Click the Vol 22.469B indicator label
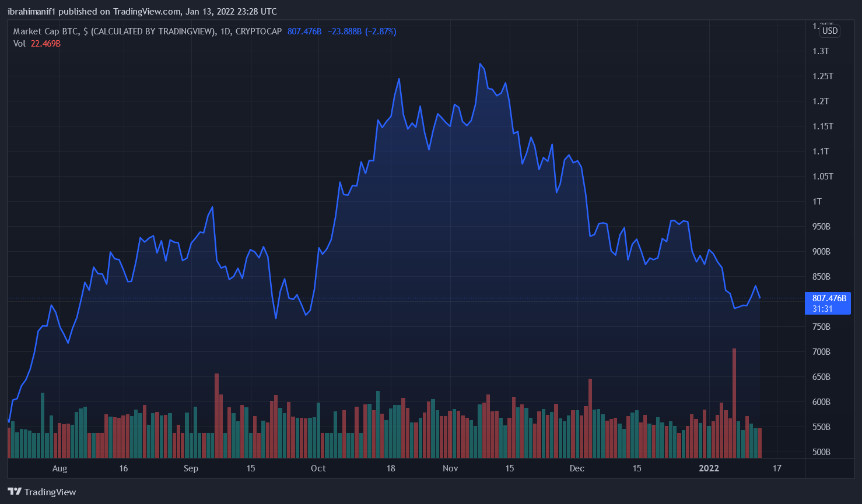 [x=37, y=44]
